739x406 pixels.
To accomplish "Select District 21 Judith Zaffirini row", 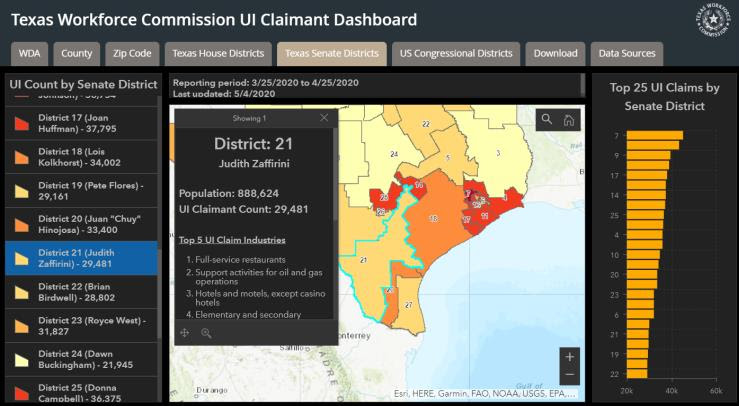I will click(81, 258).
